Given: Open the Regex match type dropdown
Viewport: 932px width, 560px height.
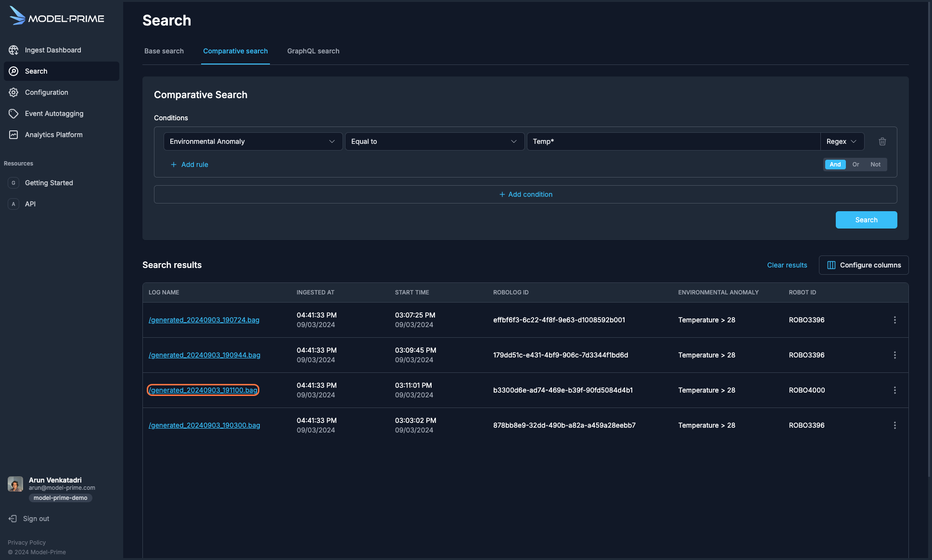Looking at the screenshot, I should pyautogui.click(x=842, y=141).
